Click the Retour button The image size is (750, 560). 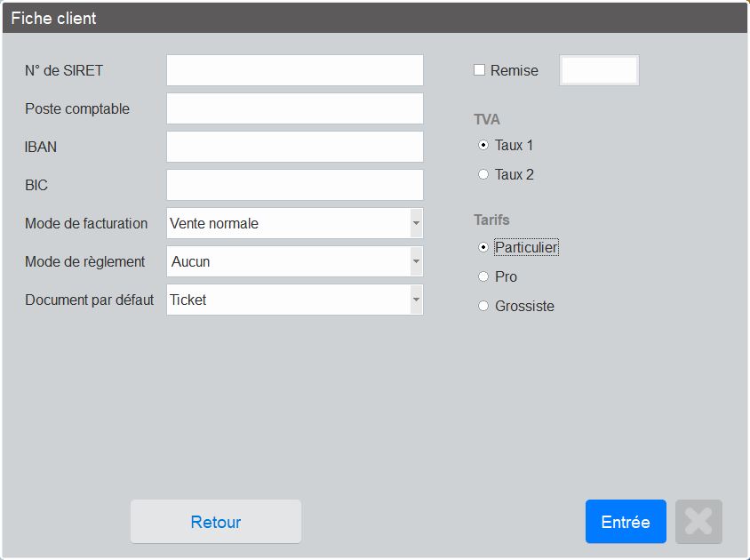point(216,521)
